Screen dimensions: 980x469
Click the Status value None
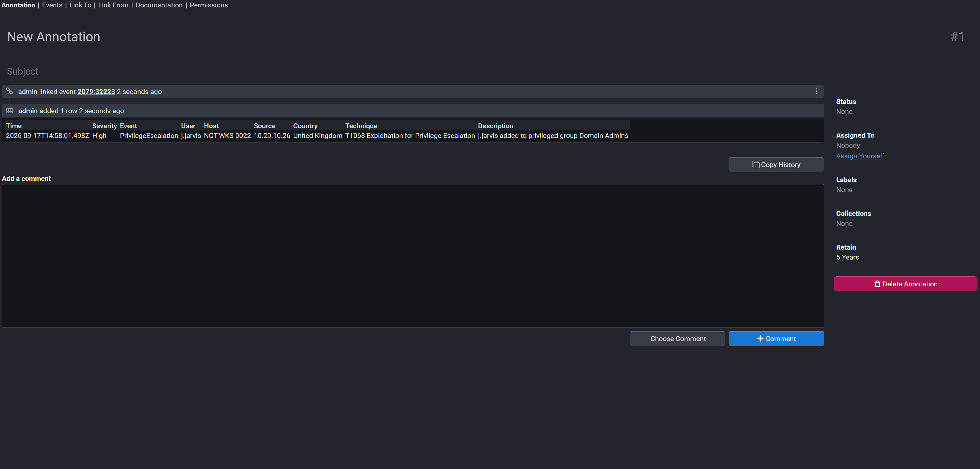[844, 112]
